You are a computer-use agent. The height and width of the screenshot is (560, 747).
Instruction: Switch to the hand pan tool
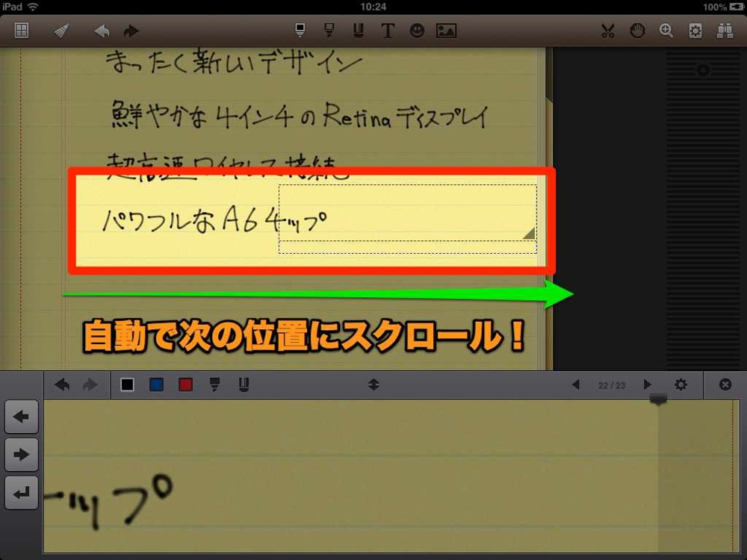[x=637, y=31]
